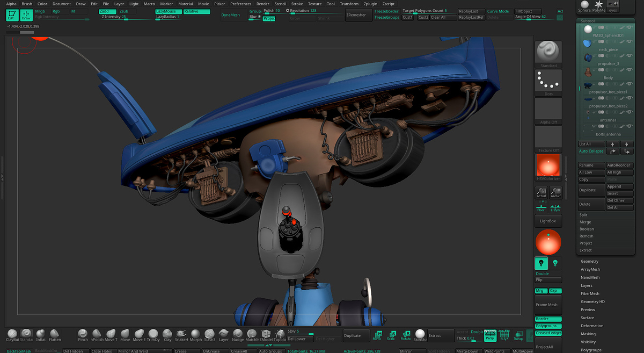Move selected subtool up with arrow
Viewport: 644px width, 353px height.
[x=612, y=144]
